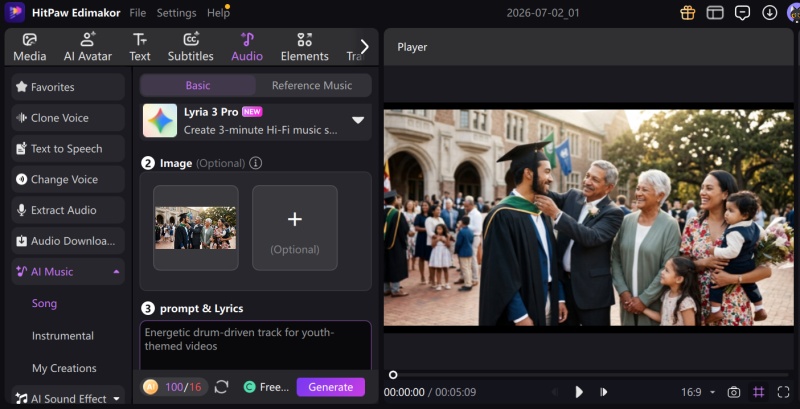Click the AI credits 100/16 indicator
Screen dimensions: 800x409
click(x=173, y=387)
